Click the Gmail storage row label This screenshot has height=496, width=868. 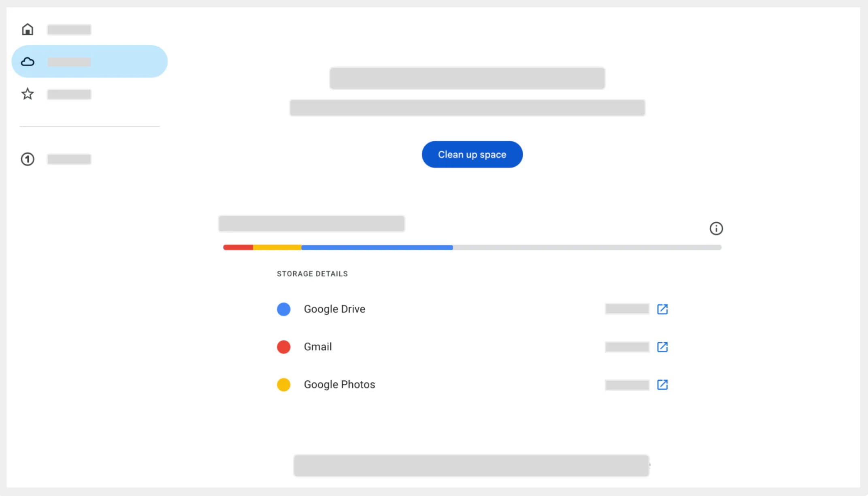(318, 347)
